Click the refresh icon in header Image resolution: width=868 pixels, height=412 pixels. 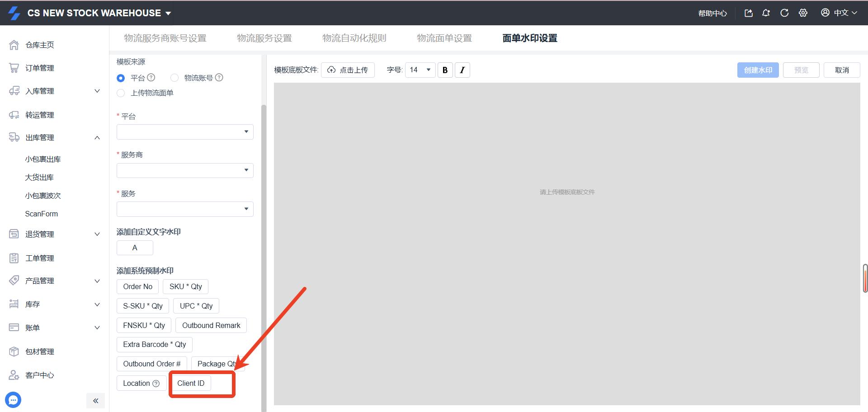coord(784,13)
